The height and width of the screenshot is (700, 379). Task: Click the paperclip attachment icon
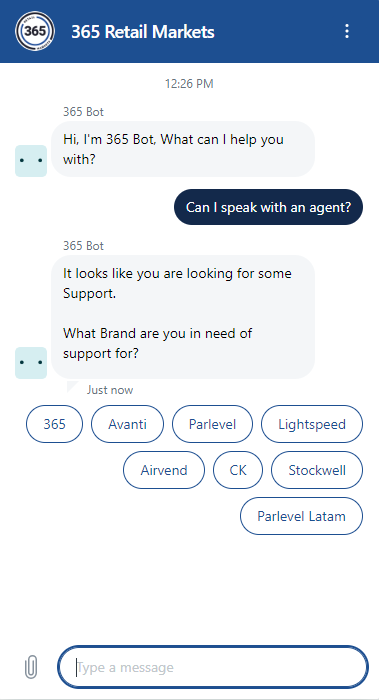(x=31, y=667)
